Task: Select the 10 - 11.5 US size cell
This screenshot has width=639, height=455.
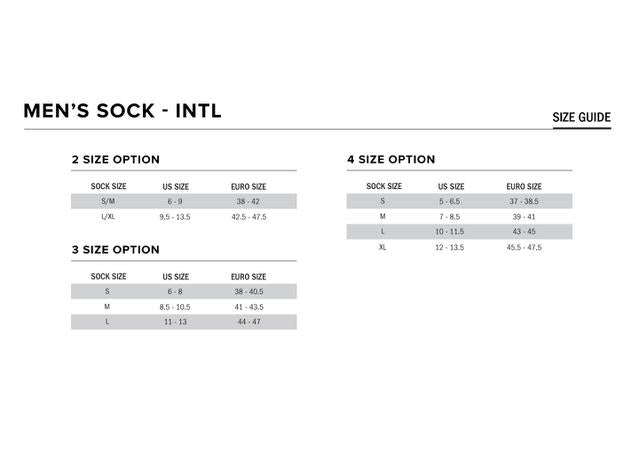Action: coord(449,232)
